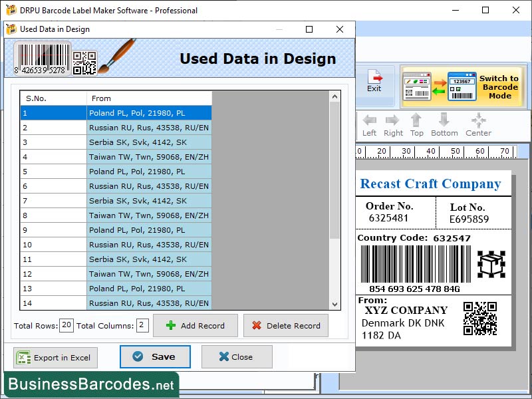Remove entry using Delete Record
Viewport: 532px width, 399px height.
(x=285, y=325)
